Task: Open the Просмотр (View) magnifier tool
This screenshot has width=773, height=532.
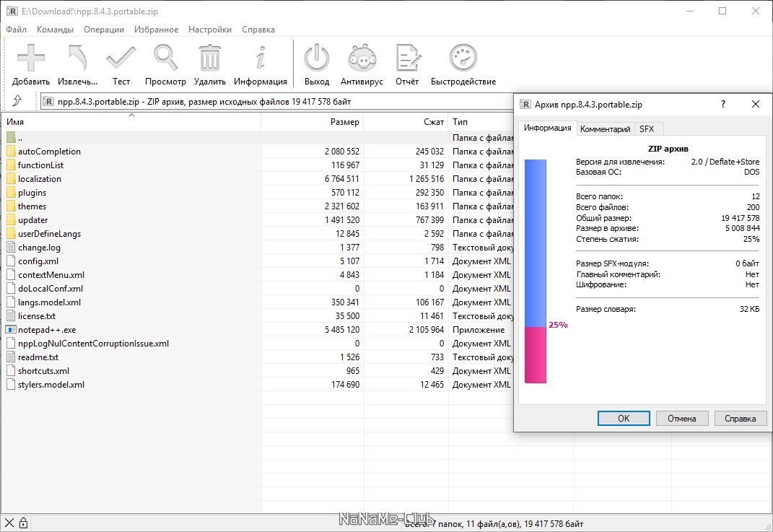Action: click(x=165, y=64)
